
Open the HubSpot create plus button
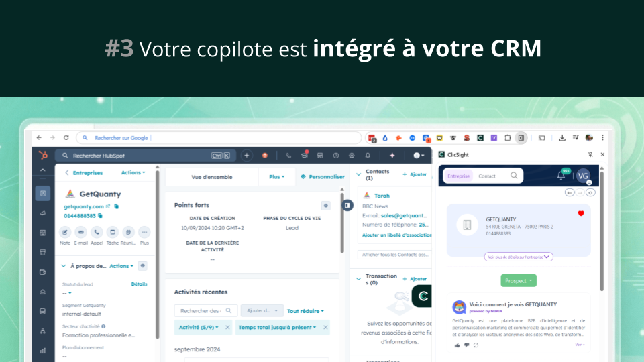246,156
